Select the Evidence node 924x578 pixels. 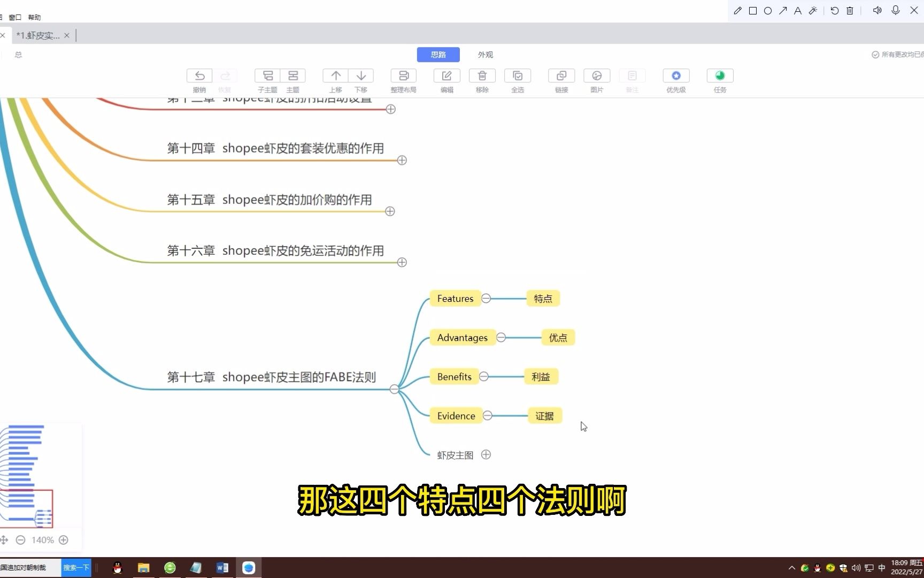(456, 416)
